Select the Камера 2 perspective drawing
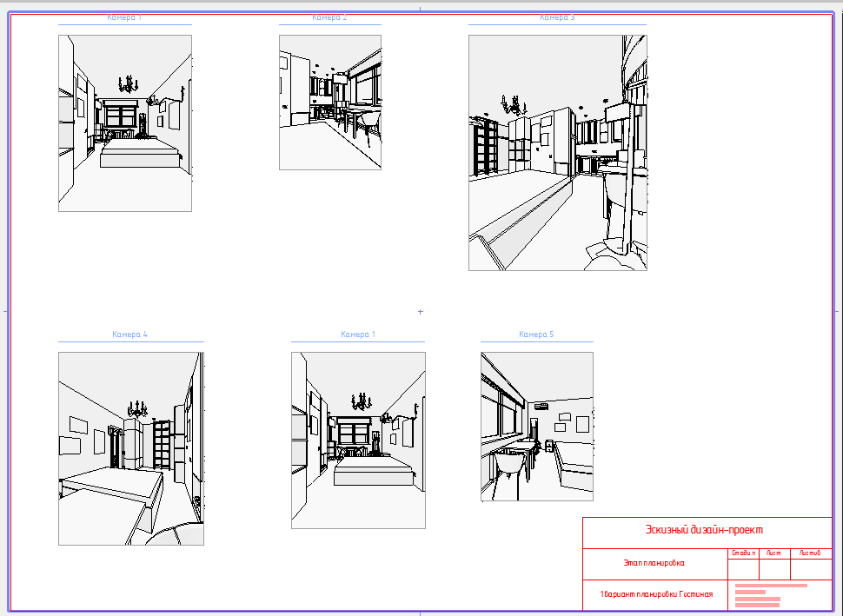Viewport: 843px width, 616px height. point(330,103)
